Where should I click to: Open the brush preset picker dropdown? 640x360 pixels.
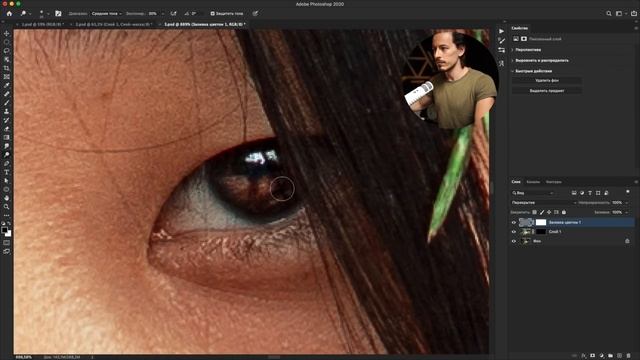[48, 13]
